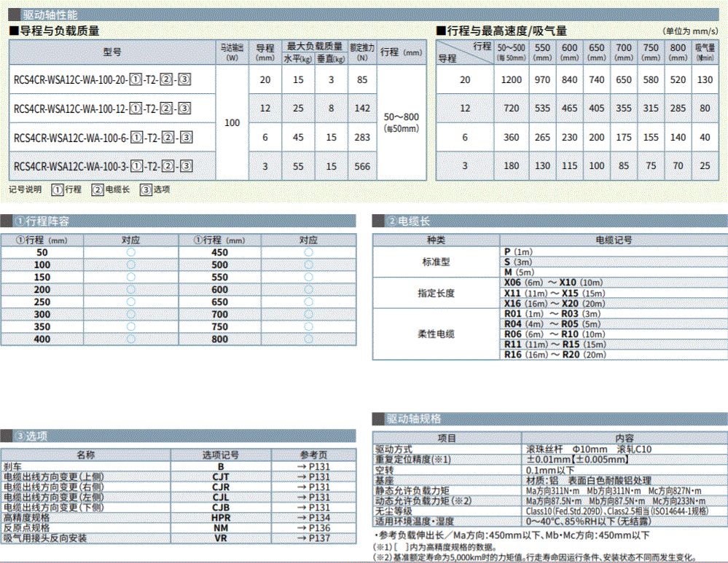The width and height of the screenshot is (728, 563).
Task: Click the ③选项 section header bar
Action: click(x=179, y=436)
